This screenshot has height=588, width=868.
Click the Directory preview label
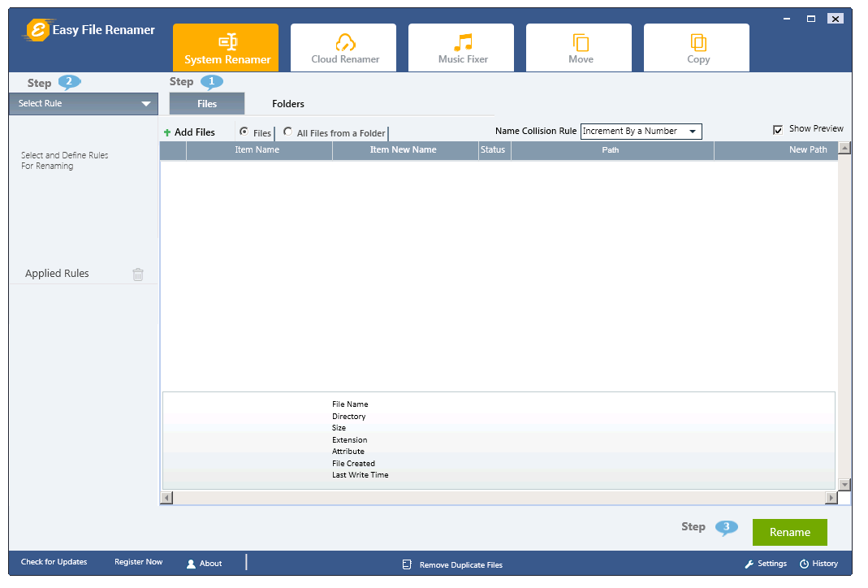coord(349,417)
